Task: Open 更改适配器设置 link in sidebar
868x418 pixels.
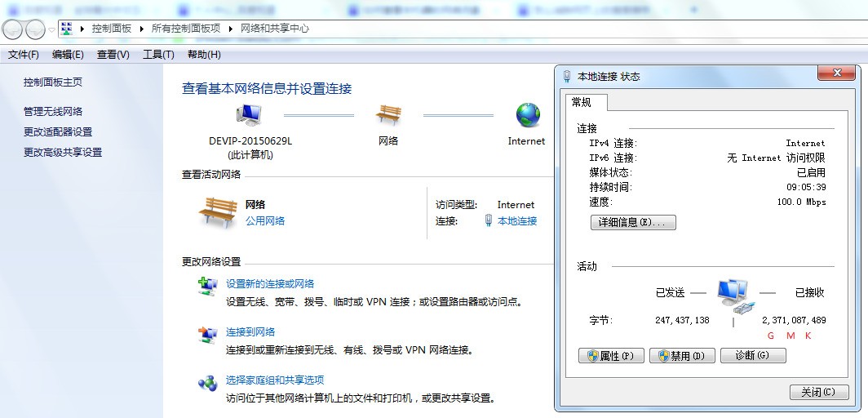Action: (x=58, y=132)
